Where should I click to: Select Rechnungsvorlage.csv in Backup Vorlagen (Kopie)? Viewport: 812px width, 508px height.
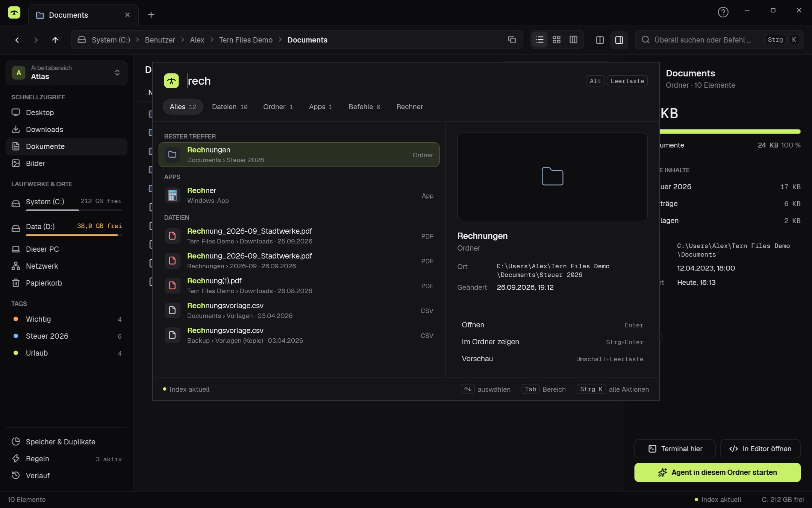click(x=299, y=335)
